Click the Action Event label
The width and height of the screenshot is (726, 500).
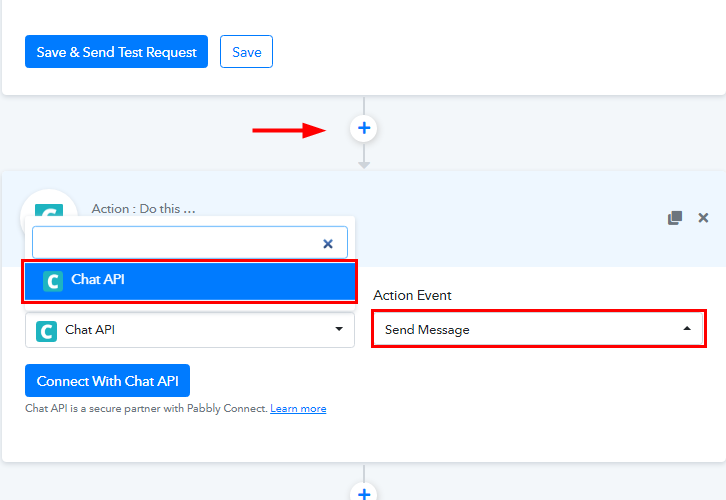click(x=412, y=295)
